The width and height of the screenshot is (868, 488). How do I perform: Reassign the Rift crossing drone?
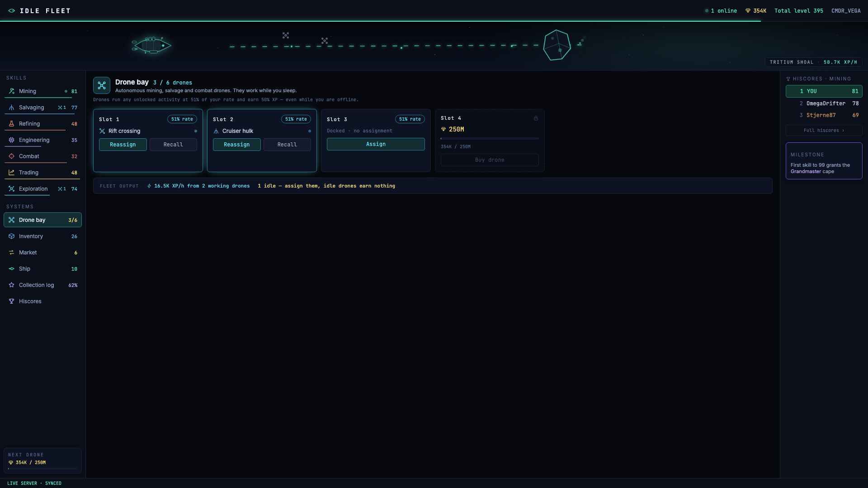coord(123,145)
